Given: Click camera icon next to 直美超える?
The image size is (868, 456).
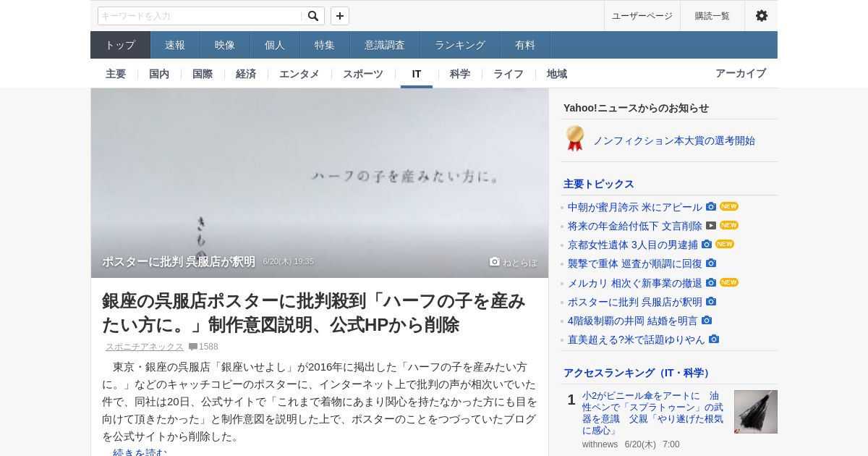Looking at the screenshot, I should tap(714, 339).
